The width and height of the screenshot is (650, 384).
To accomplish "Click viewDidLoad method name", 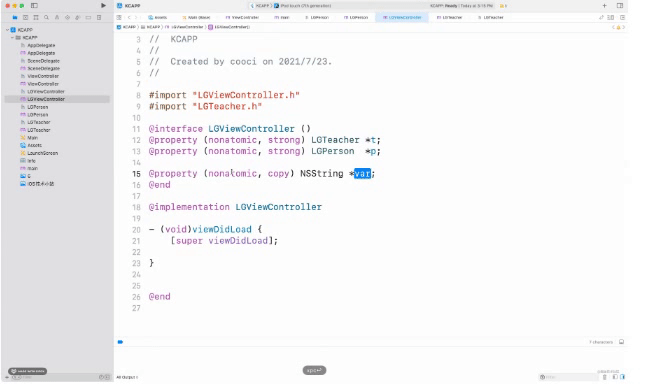I will point(222,229).
